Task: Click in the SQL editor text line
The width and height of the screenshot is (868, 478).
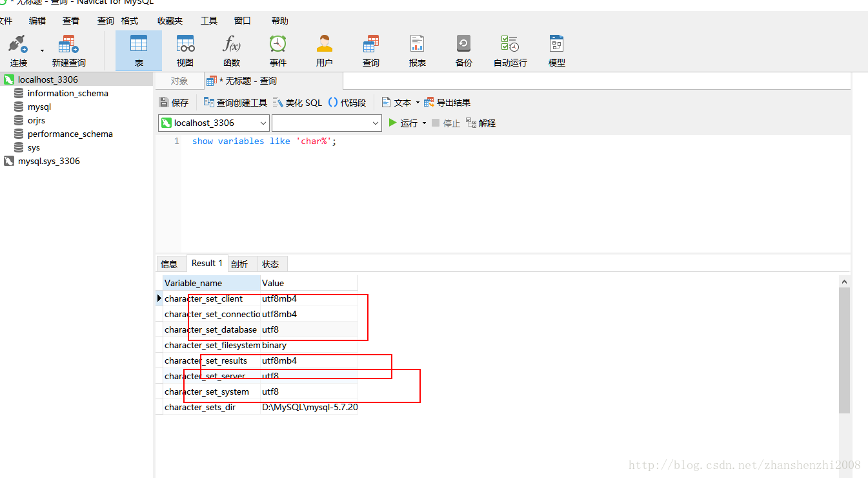Action: (264, 141)
